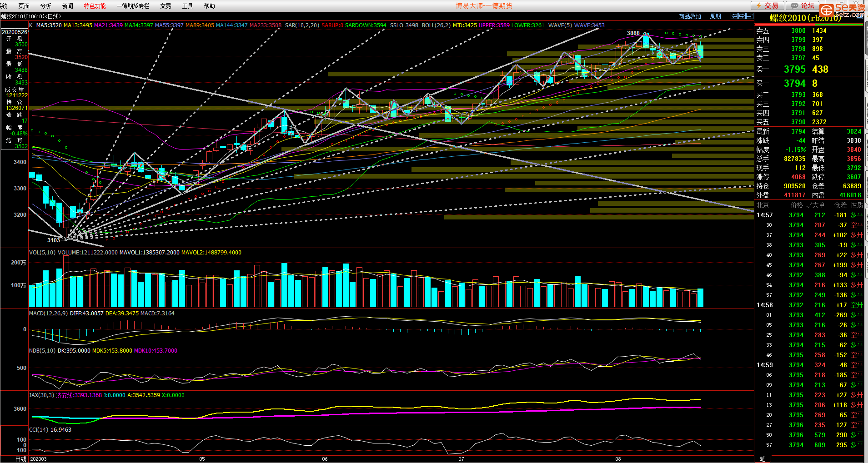Click the 大单 column header
Image resolution: width=868 pixels, height=463 pixels.
coord(815,205)
